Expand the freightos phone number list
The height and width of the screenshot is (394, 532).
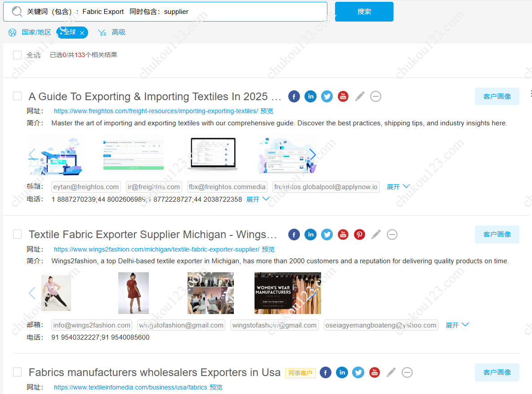[x=258, y=199]
